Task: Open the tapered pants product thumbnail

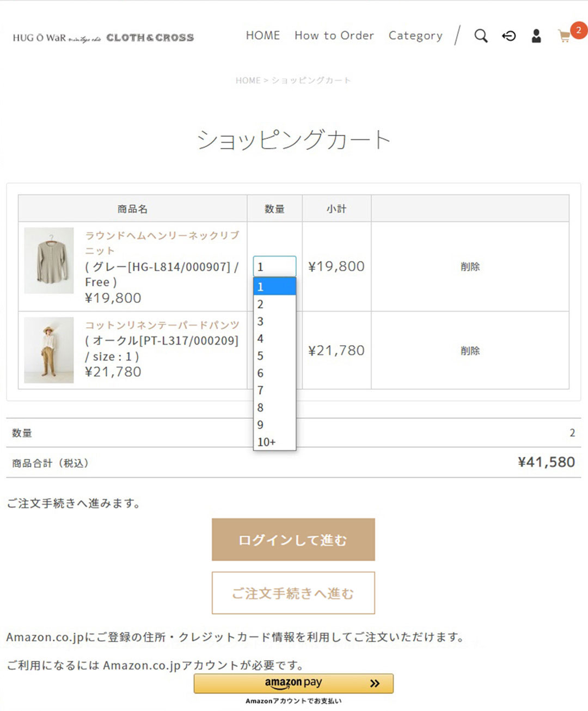Action: (x=49, y=350)
